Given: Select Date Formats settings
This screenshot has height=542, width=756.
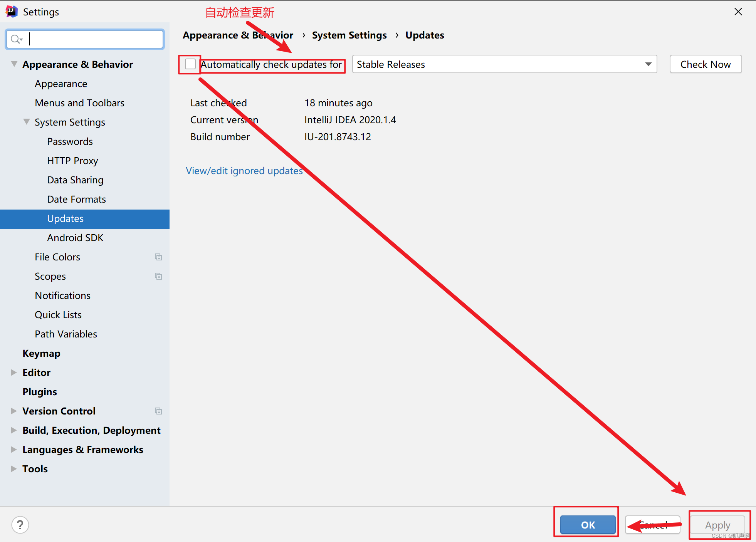Looking at the screenshot, I should point(76,199).
